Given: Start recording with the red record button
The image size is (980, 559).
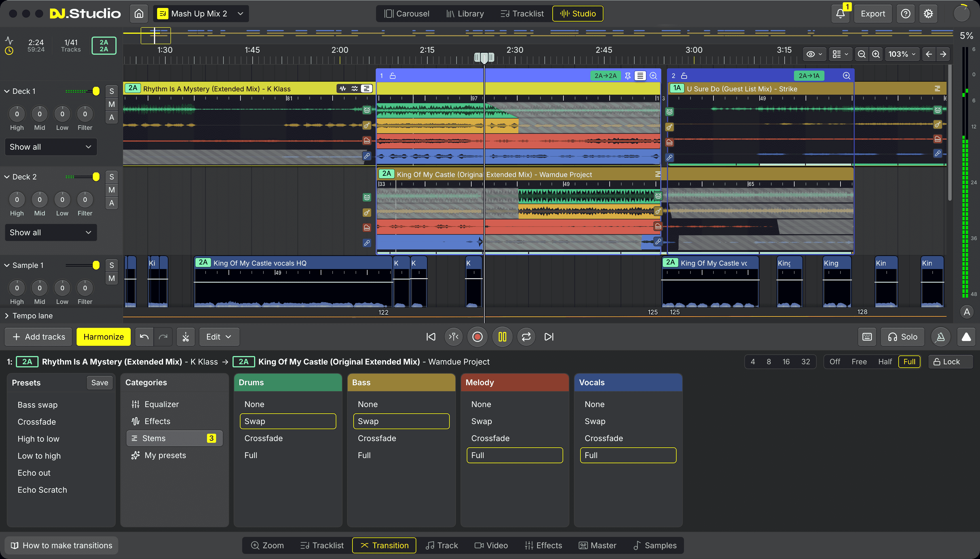Looking at the screenshot, I should coord(477,337).
